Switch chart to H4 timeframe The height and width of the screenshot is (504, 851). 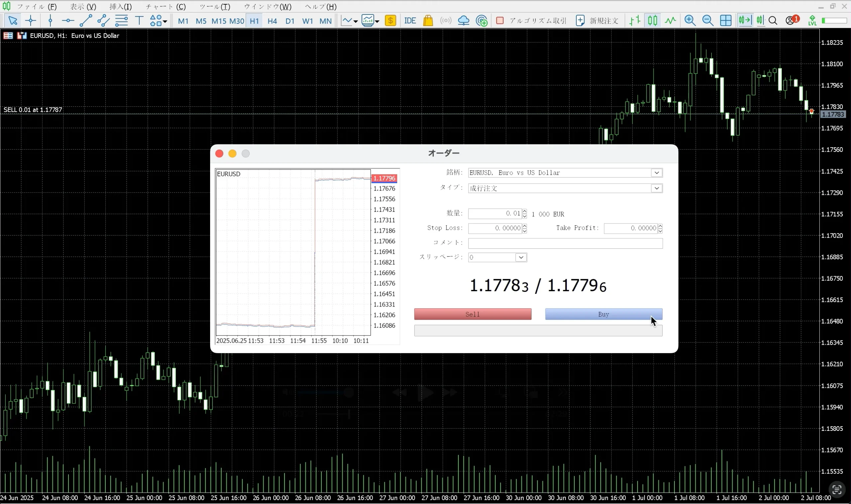(x=272, y=21)
